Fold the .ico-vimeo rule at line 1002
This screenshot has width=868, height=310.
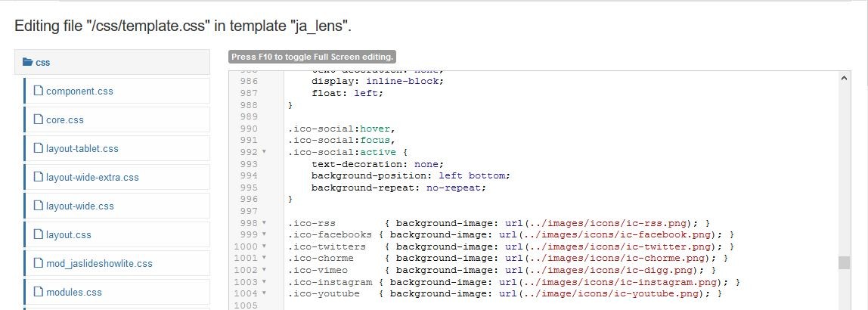(264, 270)
